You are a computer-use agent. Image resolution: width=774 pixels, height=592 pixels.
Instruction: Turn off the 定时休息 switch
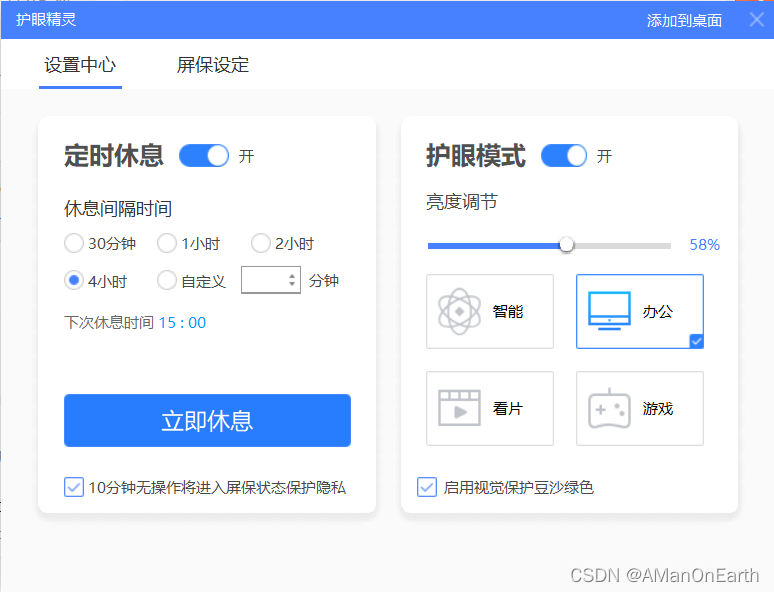(204, 156)
